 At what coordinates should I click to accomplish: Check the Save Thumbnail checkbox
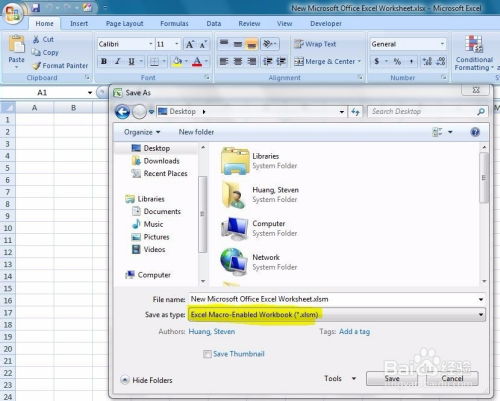pos(207,354)
